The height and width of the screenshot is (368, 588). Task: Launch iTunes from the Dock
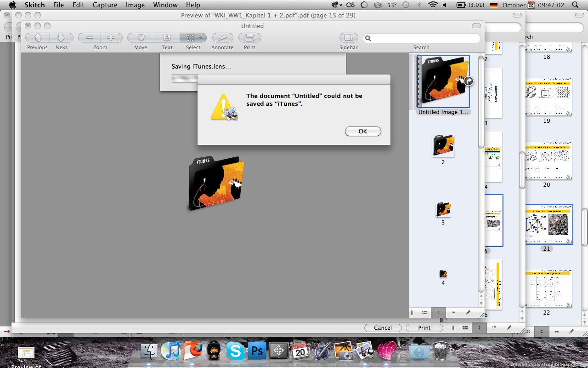[x=171, y=351]
